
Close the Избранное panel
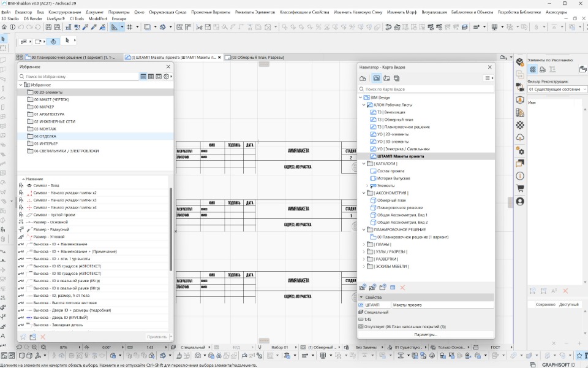point(168,66)
